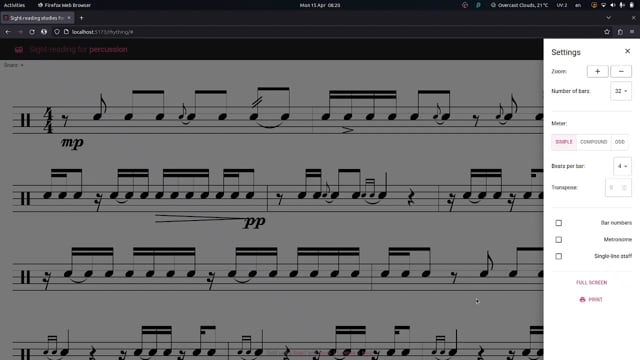Close the Settings panel

tap(627, 51)
